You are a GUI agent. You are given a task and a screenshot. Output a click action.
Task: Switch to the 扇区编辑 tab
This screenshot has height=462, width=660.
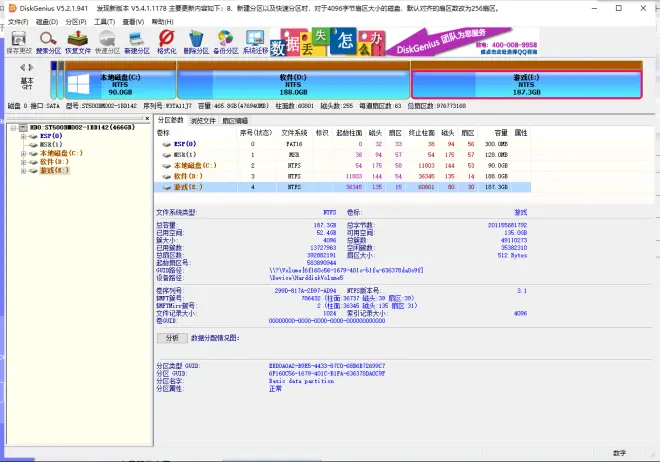(235, 121)
